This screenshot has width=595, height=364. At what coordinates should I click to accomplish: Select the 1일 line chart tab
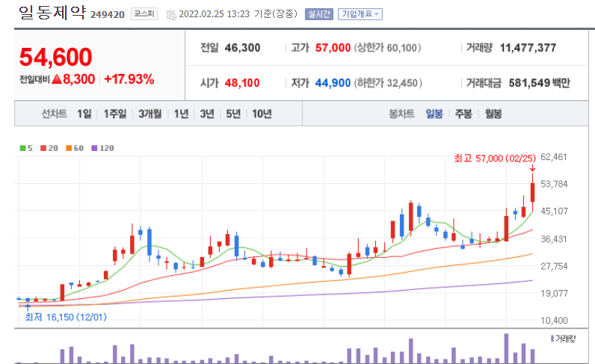coord(84,114)
